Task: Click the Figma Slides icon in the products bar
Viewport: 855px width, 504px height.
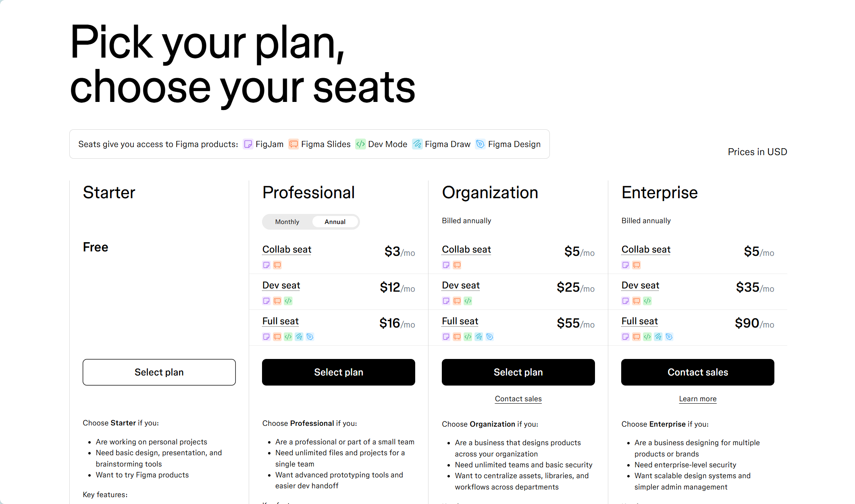Action: click(293, 144)
